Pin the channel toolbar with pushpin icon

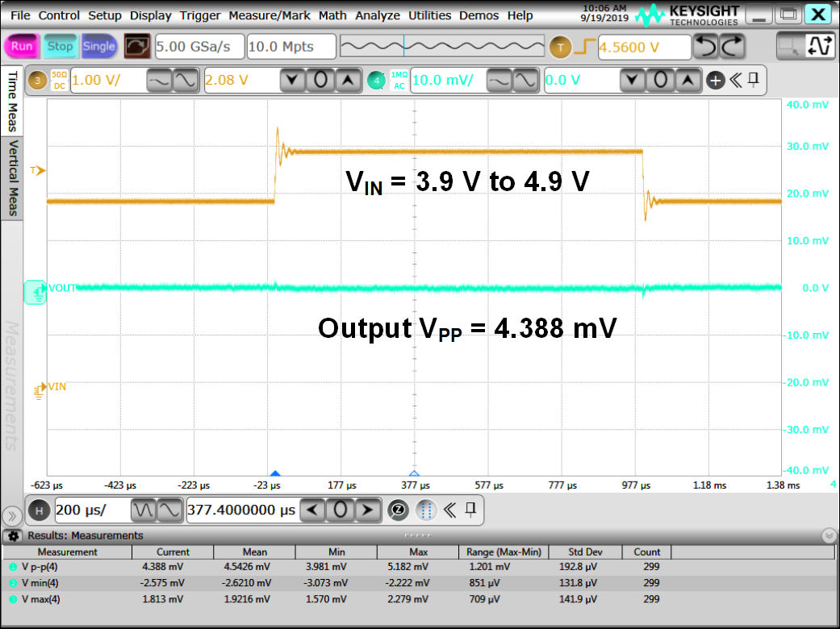click(x=754, y=80)
